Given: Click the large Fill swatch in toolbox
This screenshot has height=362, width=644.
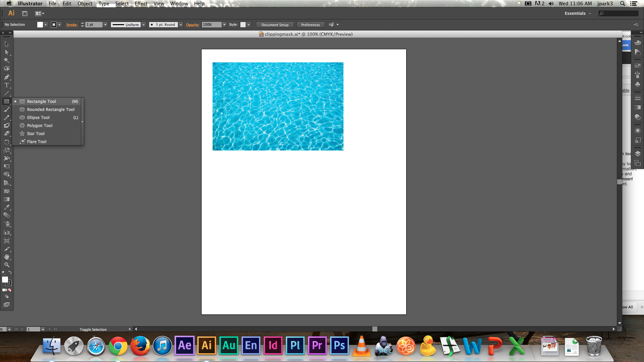Looking at the screenshot, I should 5,279.
